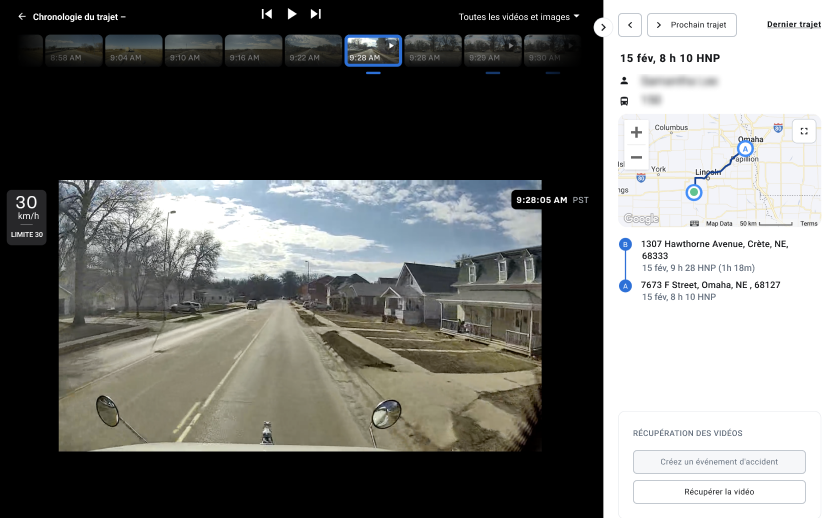Click 1307 Hawthorne Avenue destination address
836x518 pixels.
(x=714, y=250)
